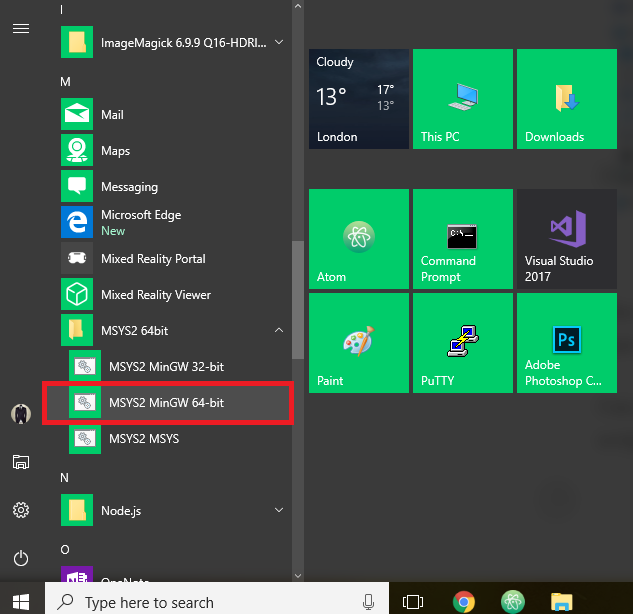Open Atom from the taskbar
The width and height of the screenshot is (633, 614).
coord(513,602)
